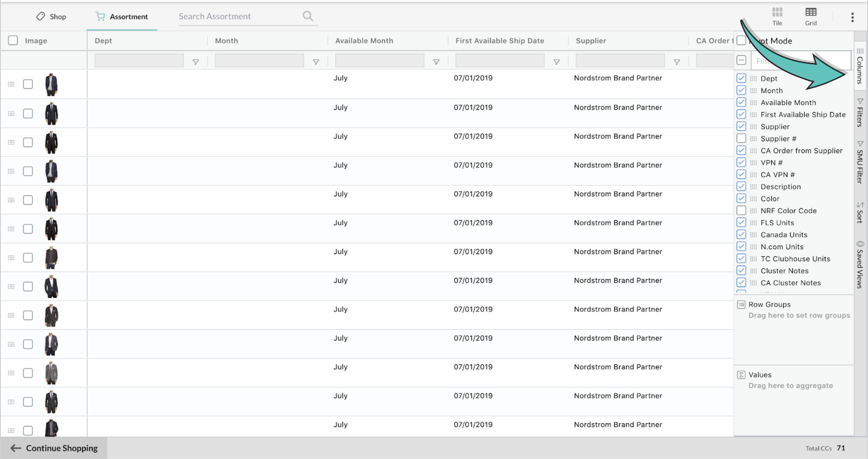This screenshot has height=459, width=868.
Task: Open the Saved Views side tab
Action: (x=860, y=264)
